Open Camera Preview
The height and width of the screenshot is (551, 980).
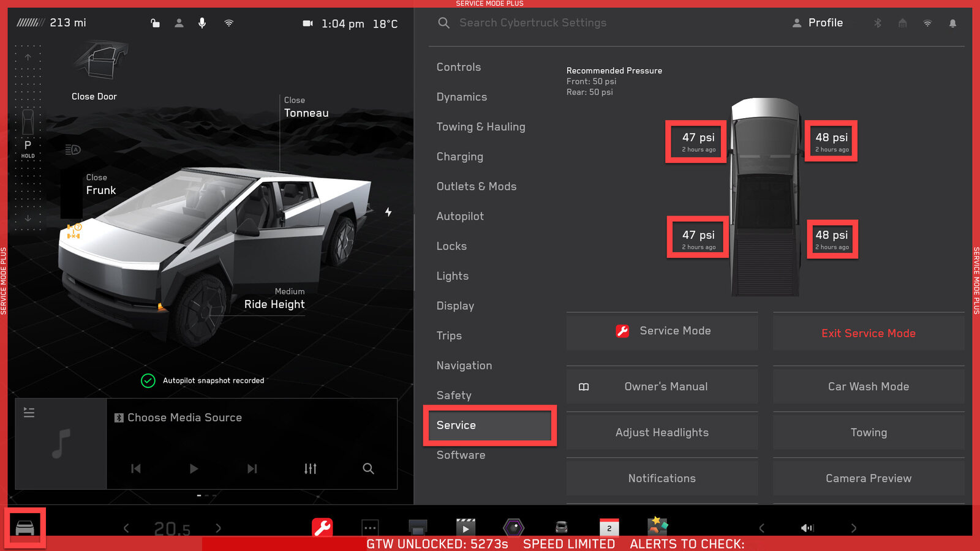(869, 478)
